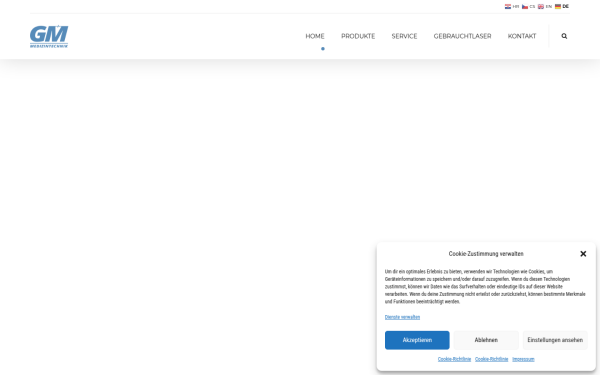Open the SERVICE menu
Viewport: 600px width, 375px height.
(x=404, y=36)
